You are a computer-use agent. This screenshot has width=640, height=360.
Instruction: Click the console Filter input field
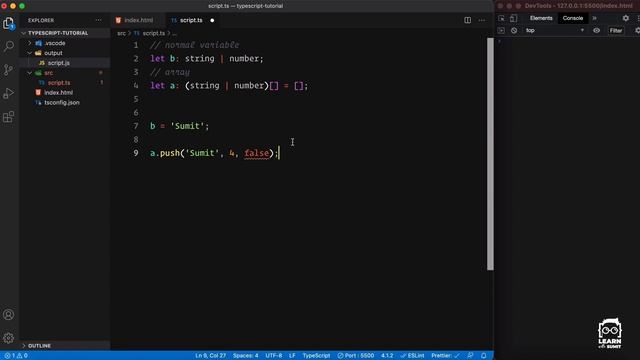click(x=616, y=31)
